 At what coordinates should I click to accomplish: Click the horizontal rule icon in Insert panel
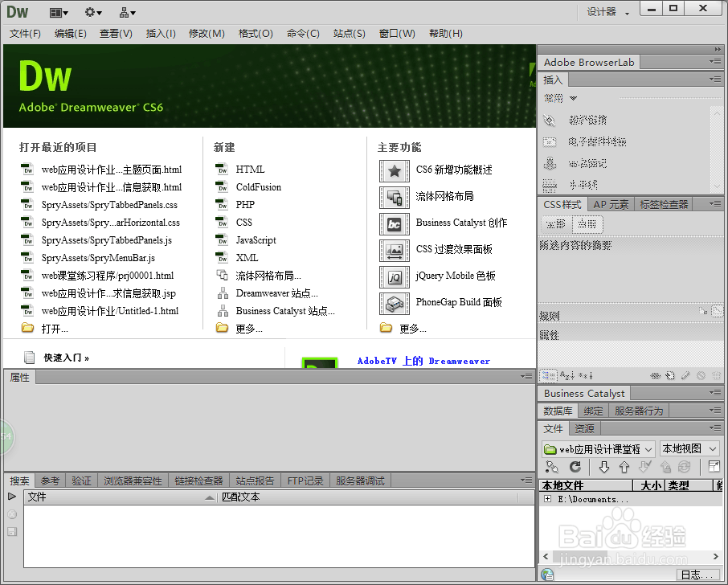(x=550, y=185)
